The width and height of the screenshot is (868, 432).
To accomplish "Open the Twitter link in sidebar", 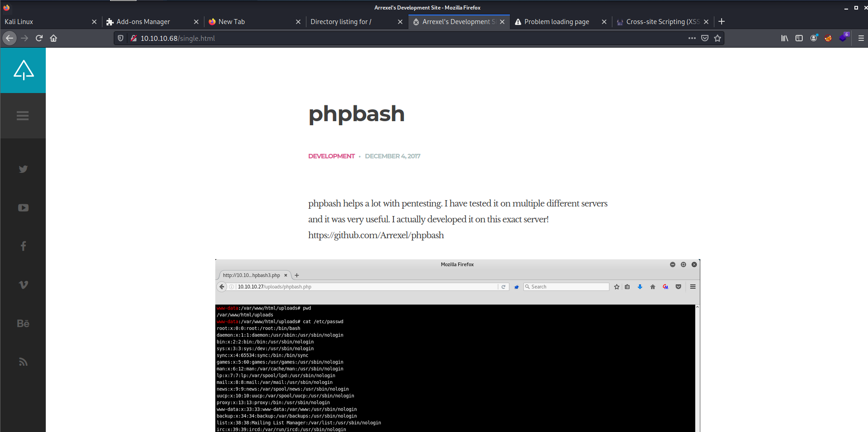I will point(23,169).
